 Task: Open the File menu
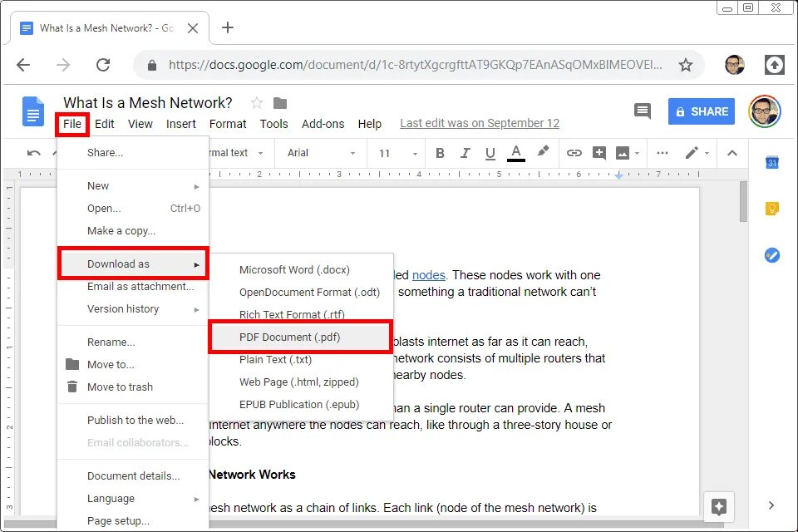click(72, 124)
